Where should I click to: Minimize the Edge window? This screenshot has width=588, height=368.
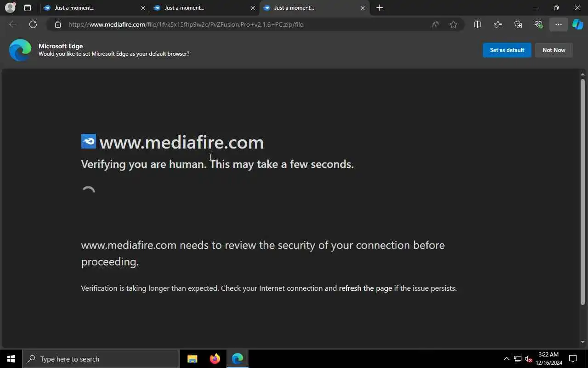(x=535, y=8)
